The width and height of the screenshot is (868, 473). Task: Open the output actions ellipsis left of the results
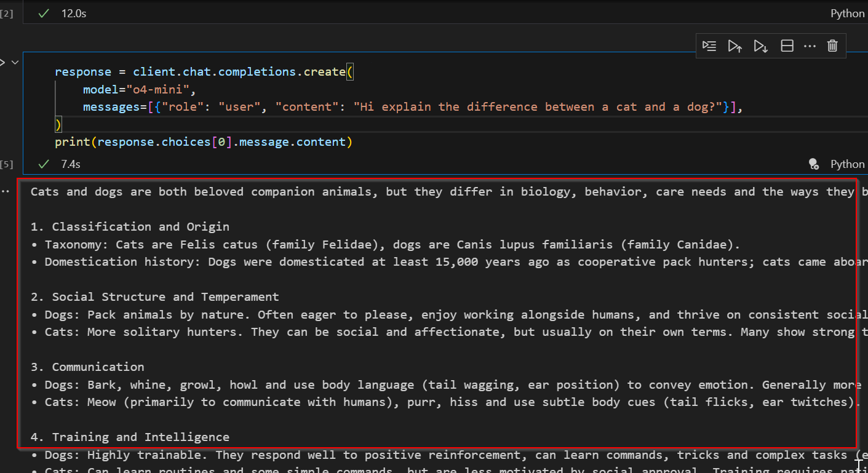click(x=6, y=191)
